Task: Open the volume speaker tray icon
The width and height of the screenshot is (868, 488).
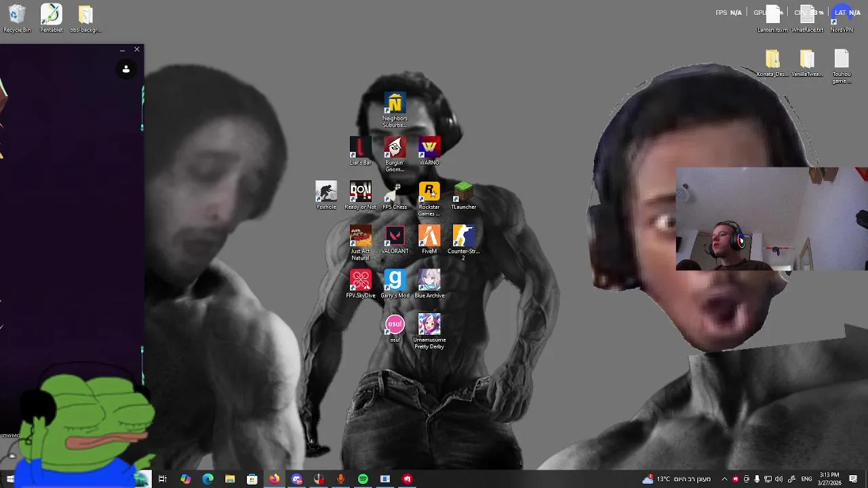Action: click(778, 479)
